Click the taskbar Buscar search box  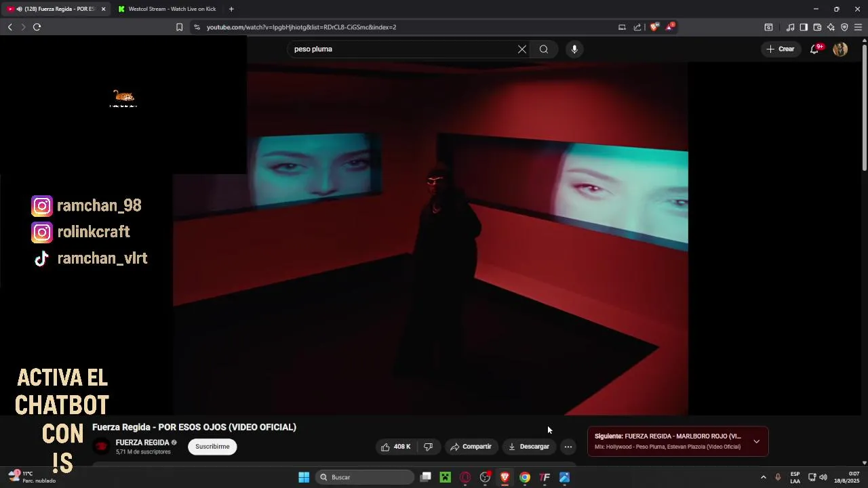(x=365, y=477)
